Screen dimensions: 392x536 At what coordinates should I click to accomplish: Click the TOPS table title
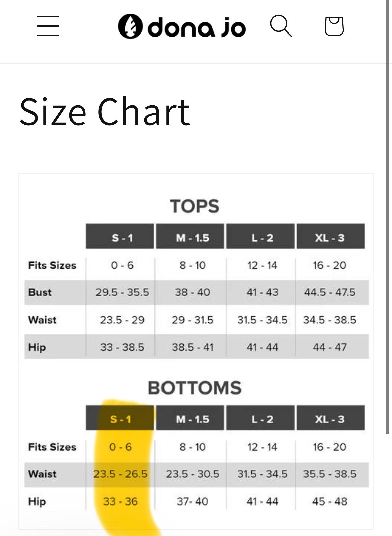click(x=195, y=206)
